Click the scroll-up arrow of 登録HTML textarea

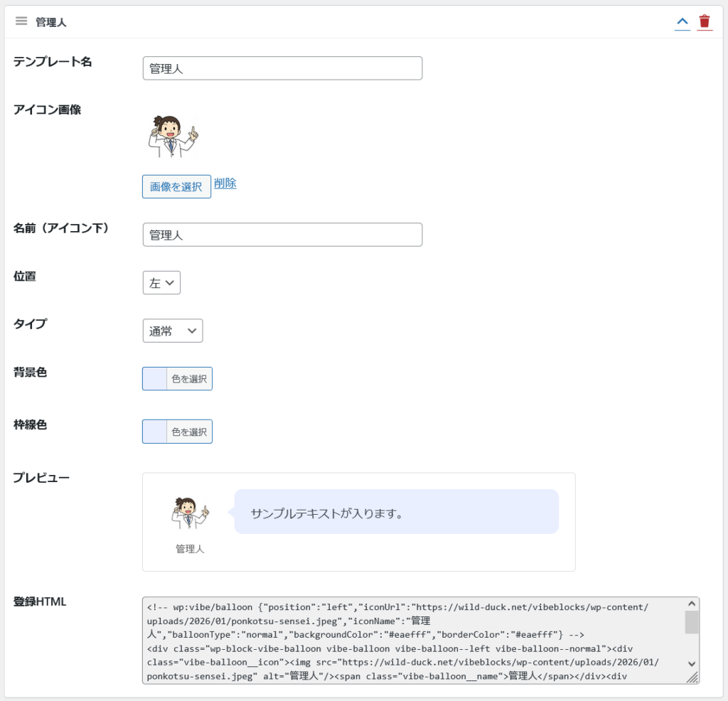click(x=692, y=604)
